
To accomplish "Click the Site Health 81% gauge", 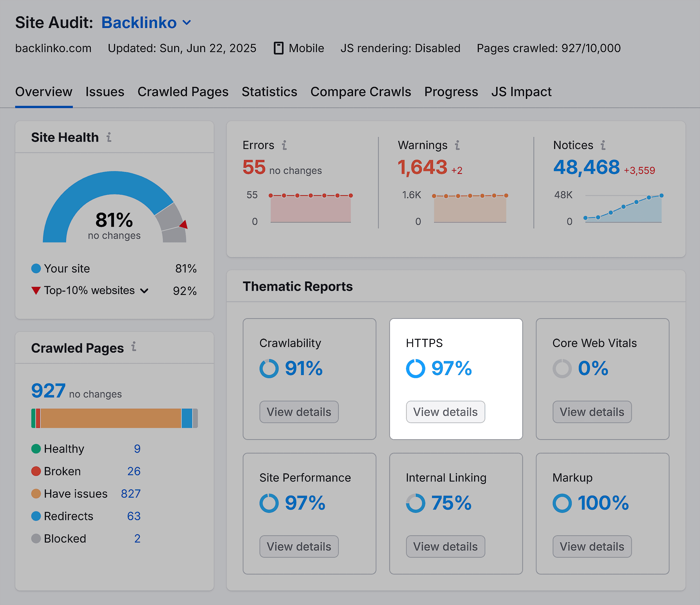I will 115,207.
